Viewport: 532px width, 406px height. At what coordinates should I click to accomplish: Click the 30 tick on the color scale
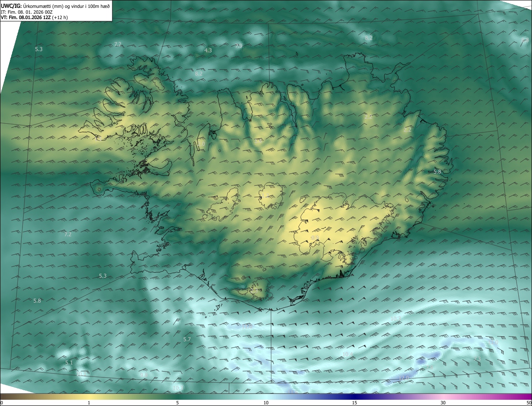[x=443, y=403]
